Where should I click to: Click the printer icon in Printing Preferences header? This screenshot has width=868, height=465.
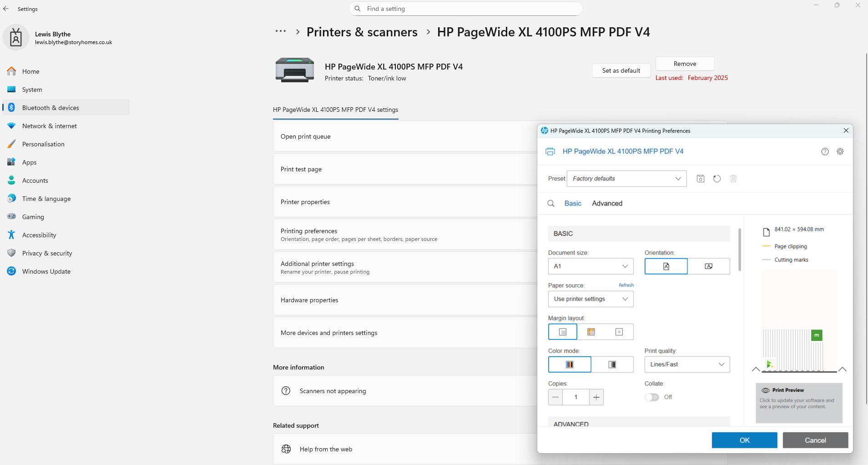click(550, 151)
